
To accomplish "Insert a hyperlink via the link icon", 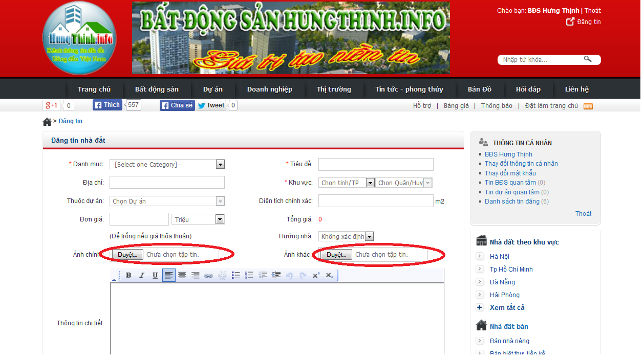I will 208,275.
